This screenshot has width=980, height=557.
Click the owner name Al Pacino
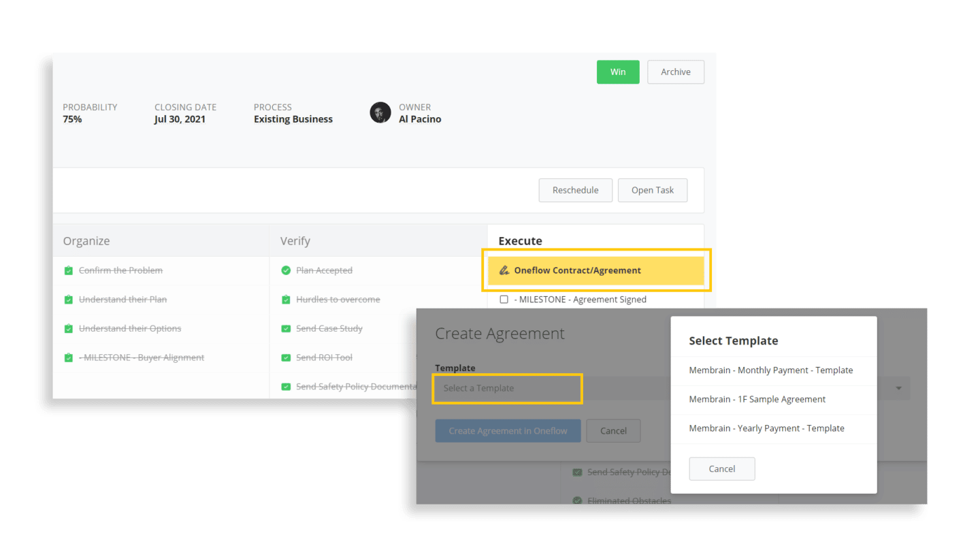point(420,119)
